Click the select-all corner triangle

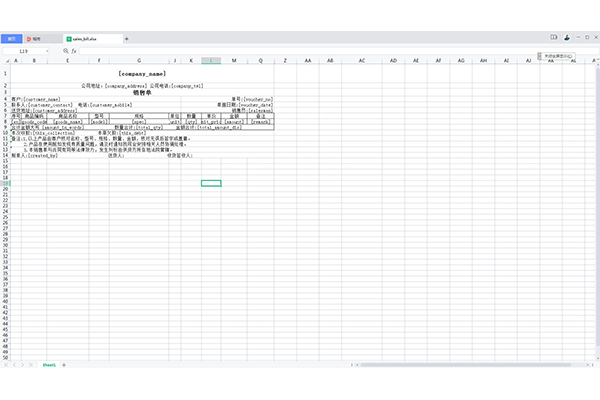coord(7,61)
